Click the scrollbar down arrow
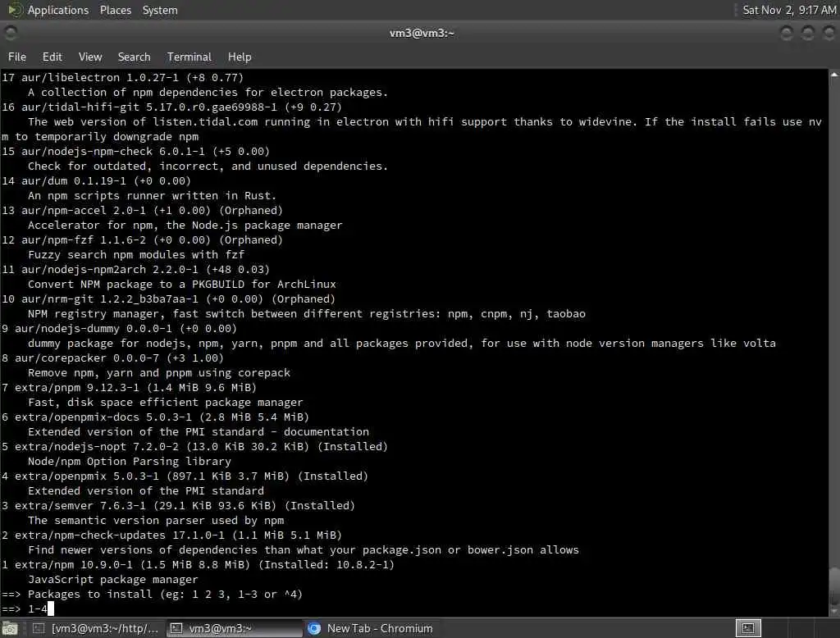This screenshot has width=840, height=638. click(x=834, y=611)
